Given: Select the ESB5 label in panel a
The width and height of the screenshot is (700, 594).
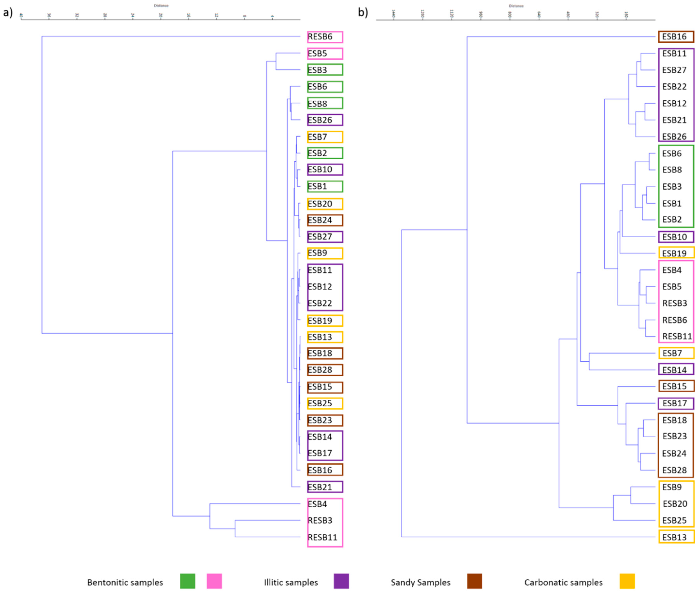Looking at the screenshot, I should click(x=317, y=54).
